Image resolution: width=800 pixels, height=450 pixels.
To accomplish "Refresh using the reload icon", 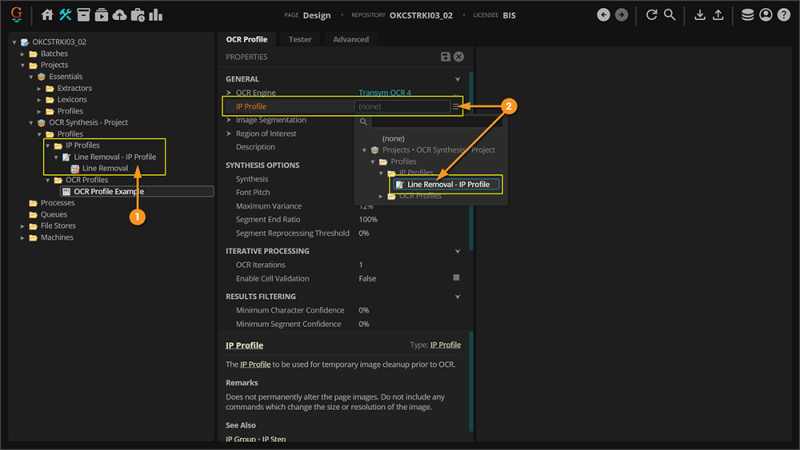I will coord(652,15).
